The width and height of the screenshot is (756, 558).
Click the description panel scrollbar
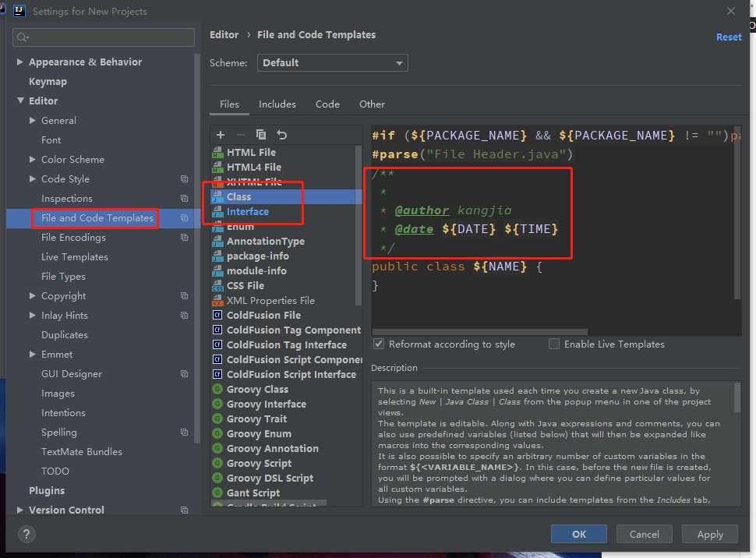click(x=737, y=398)
